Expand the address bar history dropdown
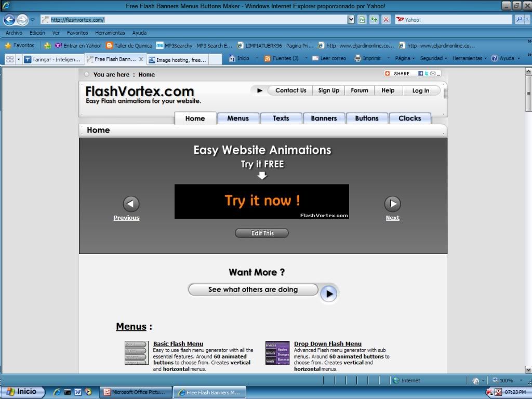Screen dimensions: 532x399 pos(351,20)
